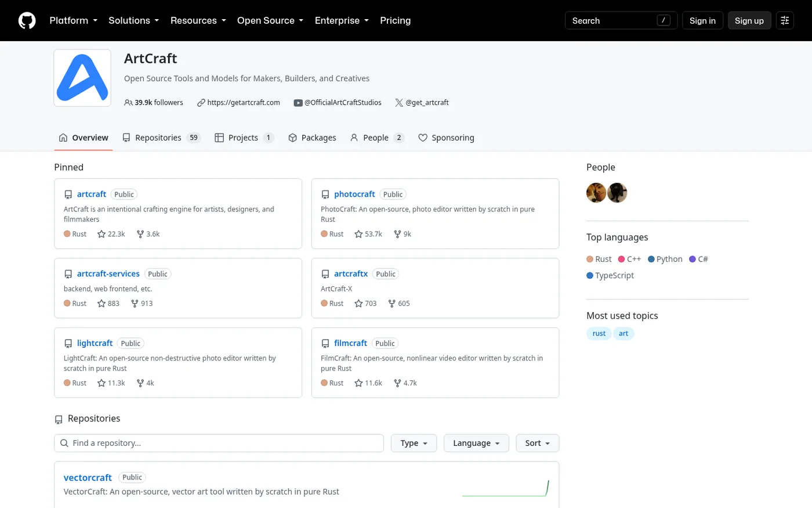This screenshot has width=812, height=508.
Task: Select the rust topic tag
Action: [x=599, y=333]
